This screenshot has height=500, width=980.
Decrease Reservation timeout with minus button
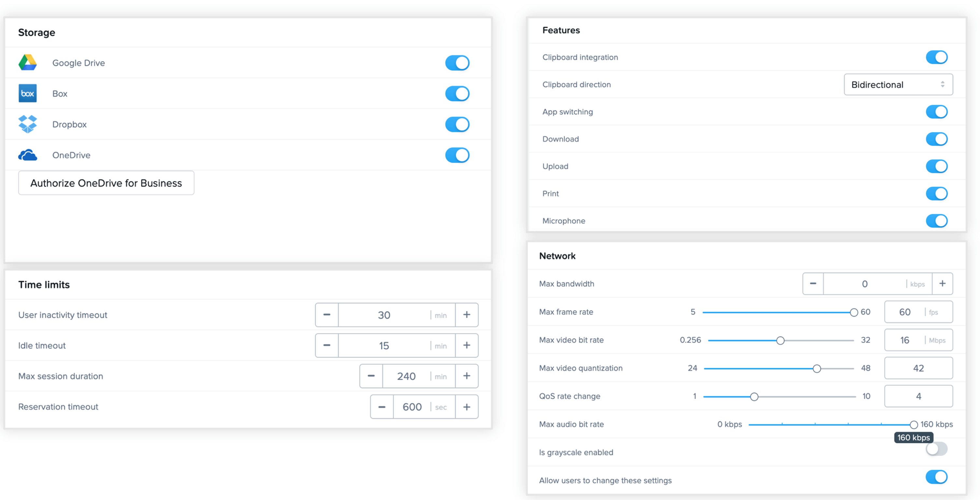click(x=382, y=407)
